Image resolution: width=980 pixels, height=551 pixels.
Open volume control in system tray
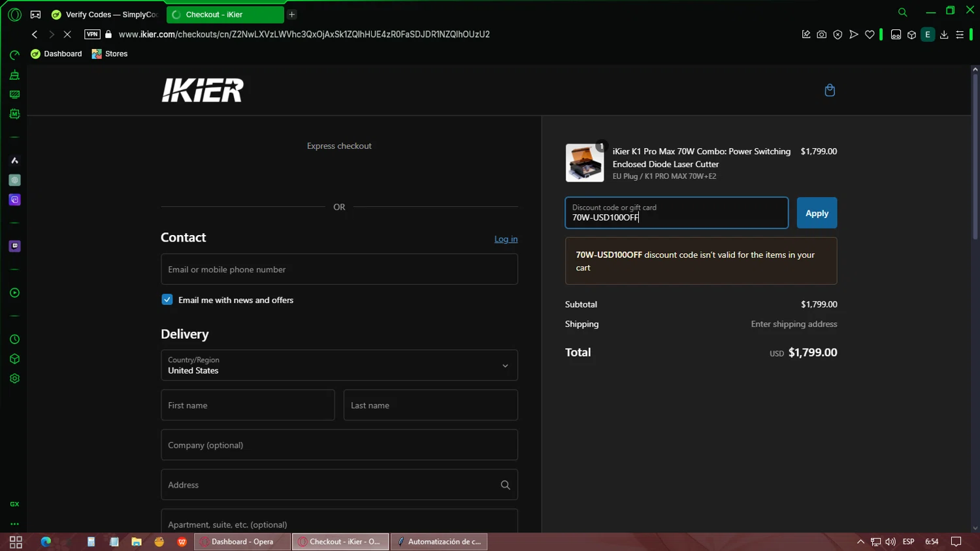(890, 542)
